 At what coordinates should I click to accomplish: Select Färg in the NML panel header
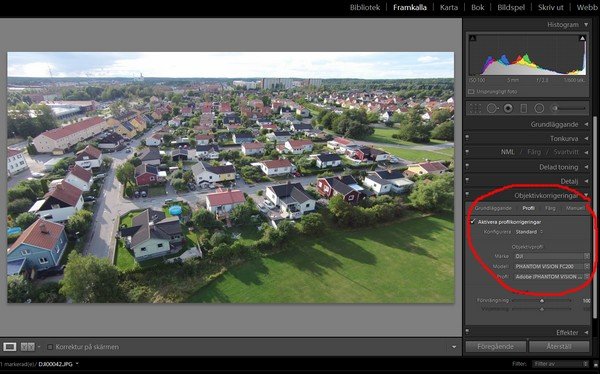click(534, 152)
